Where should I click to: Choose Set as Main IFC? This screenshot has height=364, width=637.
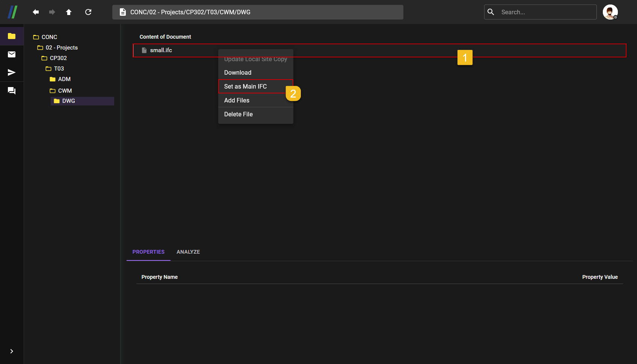click(246, 86)
